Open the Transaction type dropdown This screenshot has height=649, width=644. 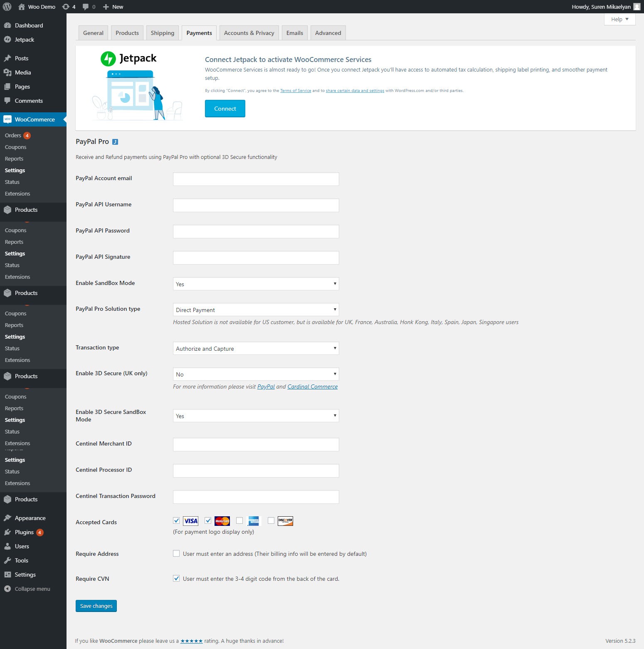(256, 348)
